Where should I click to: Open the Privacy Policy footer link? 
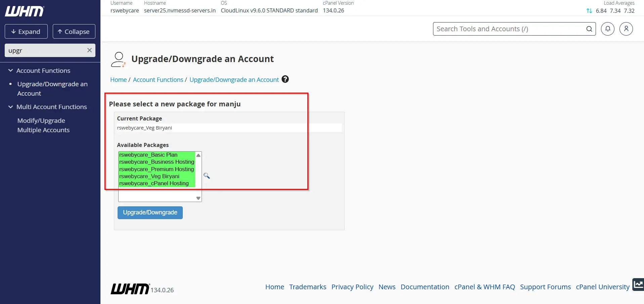tap(352, 287)
